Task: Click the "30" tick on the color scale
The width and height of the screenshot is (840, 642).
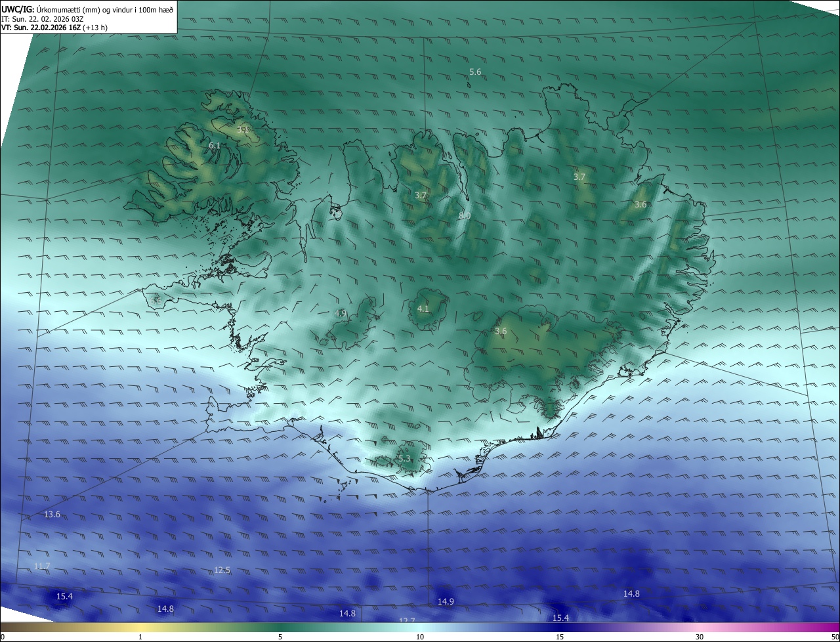Action: 700,637
